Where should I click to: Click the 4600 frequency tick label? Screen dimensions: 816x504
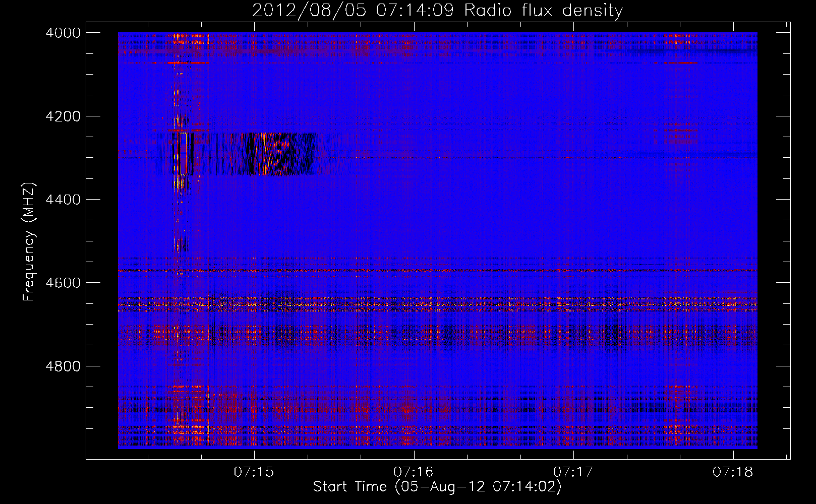(x=63, y=283)
